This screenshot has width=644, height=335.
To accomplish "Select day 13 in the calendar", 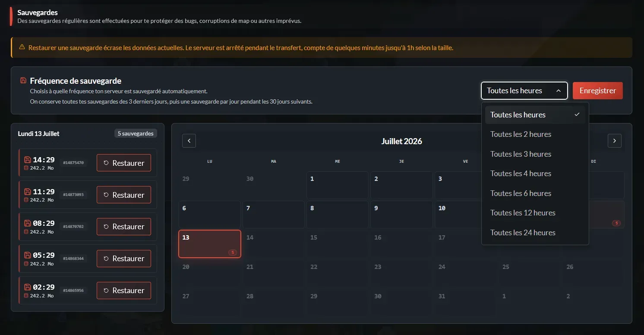I will tap(210, 244).
